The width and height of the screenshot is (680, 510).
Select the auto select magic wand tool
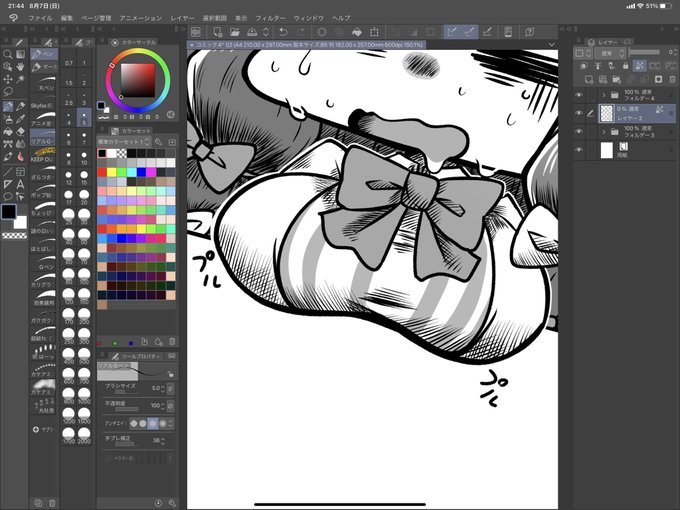(x=20, y=79)
